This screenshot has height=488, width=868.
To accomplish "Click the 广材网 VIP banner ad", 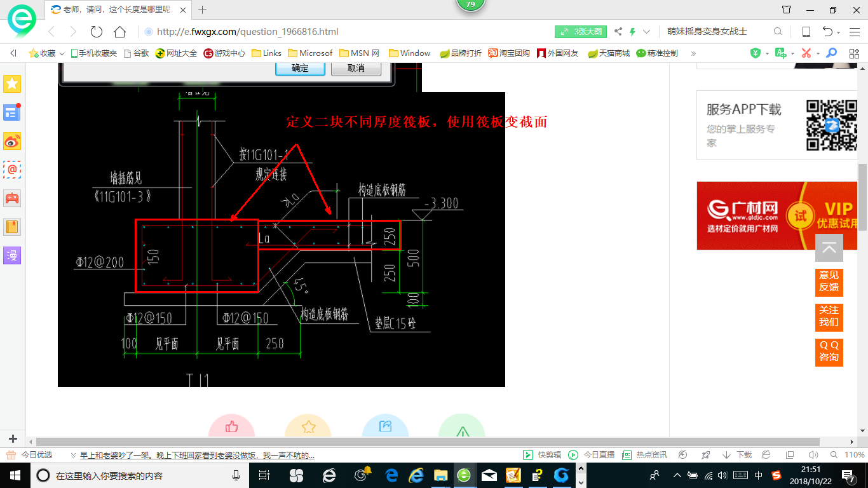I will 778,215.
